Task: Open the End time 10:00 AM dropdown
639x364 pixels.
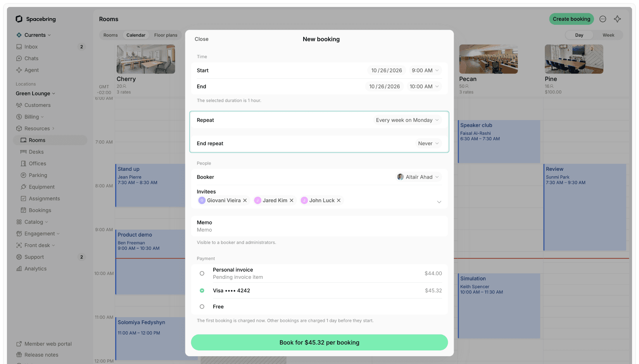Action: (x=424, y=86)
